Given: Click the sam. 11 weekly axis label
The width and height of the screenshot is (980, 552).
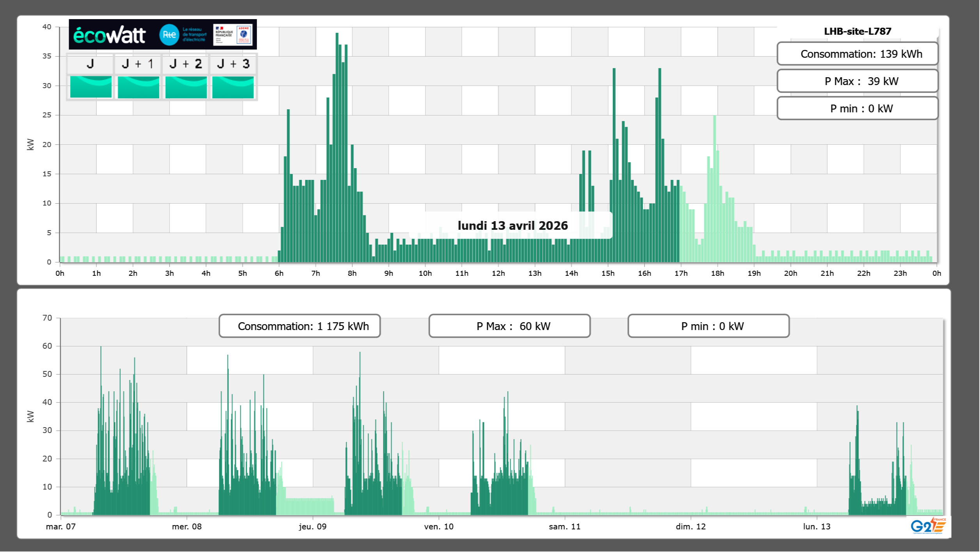Looking at the screenshot, I should pos(564,527).
